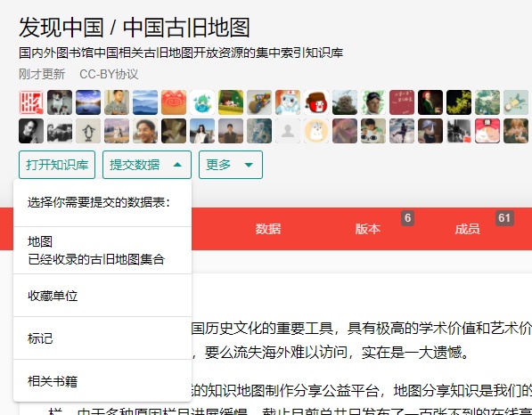Click the pink cartoon cat avatar
Screen dimensions: 532x415
(x=487, y=131)
